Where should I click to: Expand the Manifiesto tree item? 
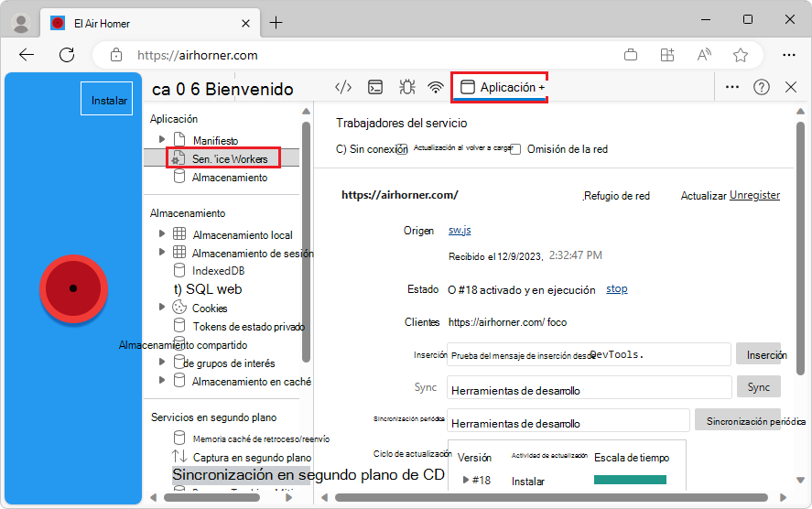[x=162, y=139]
